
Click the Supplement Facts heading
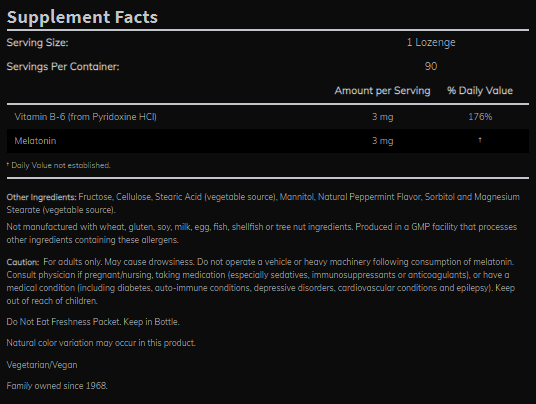(x=82, y=17)
